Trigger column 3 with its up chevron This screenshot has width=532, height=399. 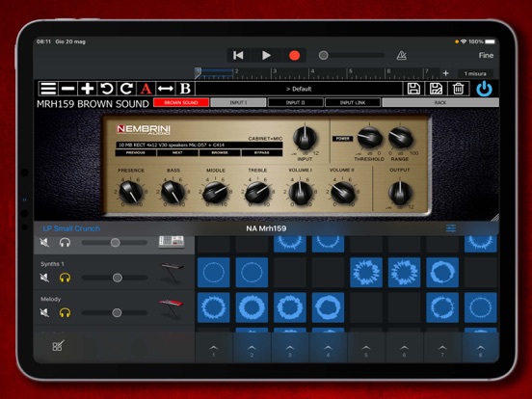(x=290, y=348)
